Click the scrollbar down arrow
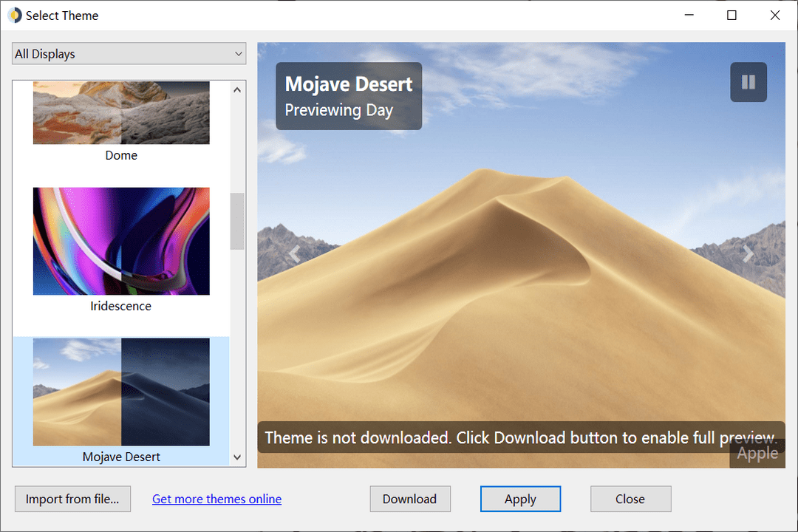This screenshot has width=798, height=532. [x=237, y=457]
